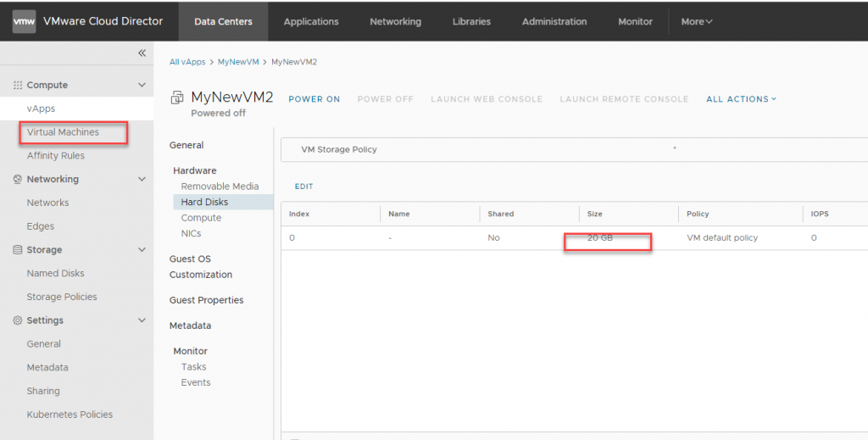Open Metadata in VM details menu
Viewport: 868px width, 440px height.
coord(191,326)
